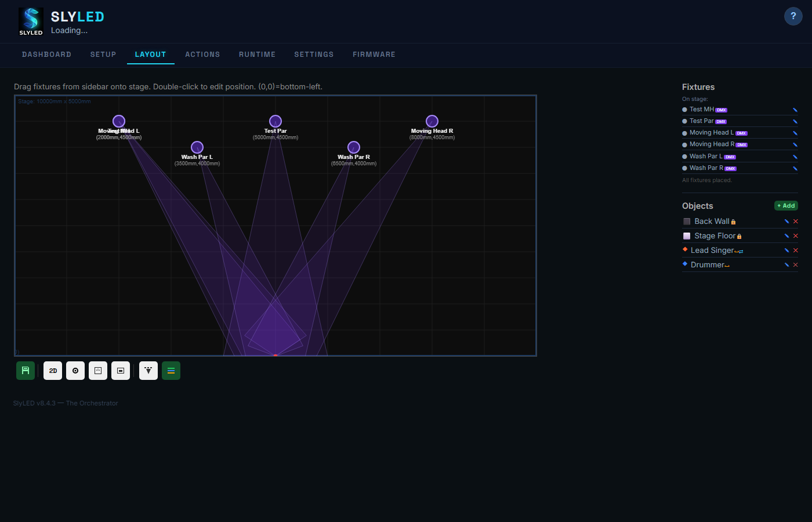Viewport: 812px width, 522px height.
Task: Edit the Test MH fixture pencil icon
Action: pos(795,110)
